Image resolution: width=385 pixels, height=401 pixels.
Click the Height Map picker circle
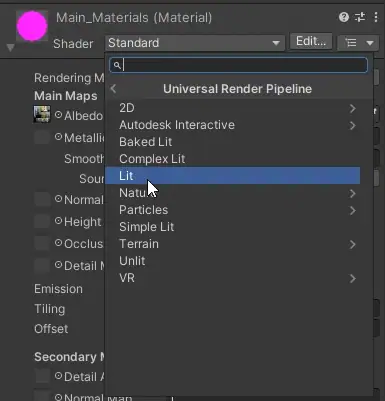click(58, 221)
